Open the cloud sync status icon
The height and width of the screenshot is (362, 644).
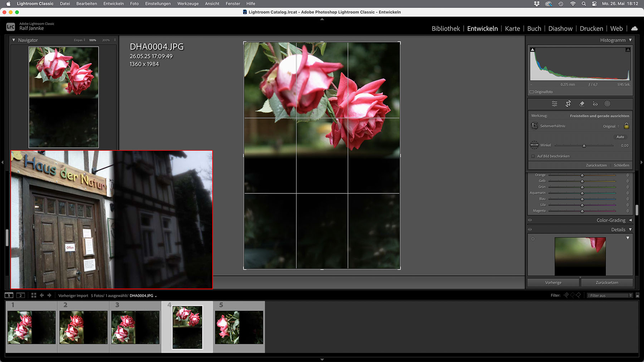point(634,29)
